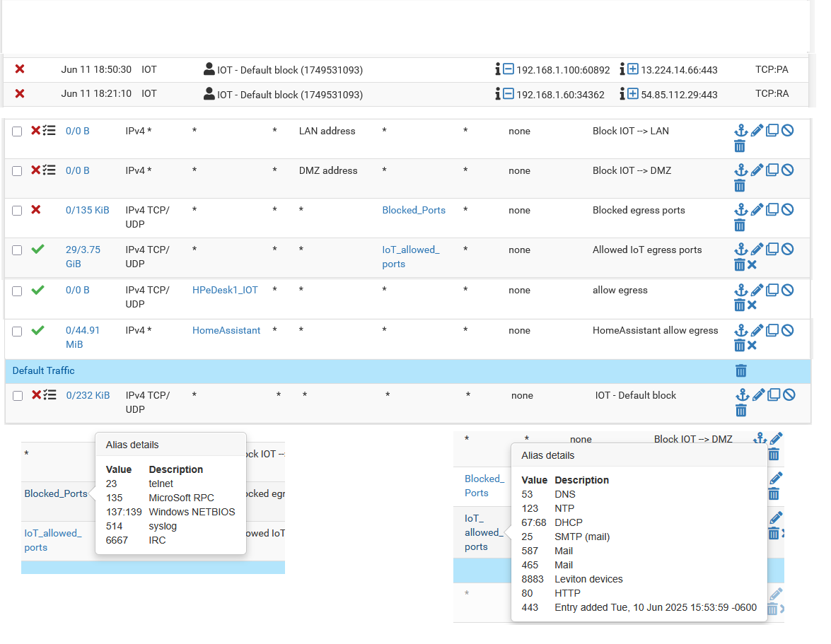Kill states on the allow egress rule
Screen dimensions: 831x644
(x=752, y=305)
